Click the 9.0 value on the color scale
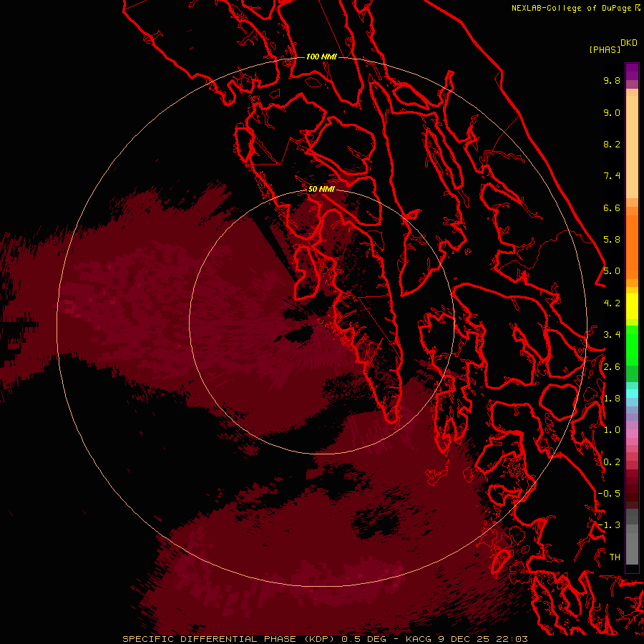Screen dimensions: 644x644 pyautogui.click(x=612, y=112)
